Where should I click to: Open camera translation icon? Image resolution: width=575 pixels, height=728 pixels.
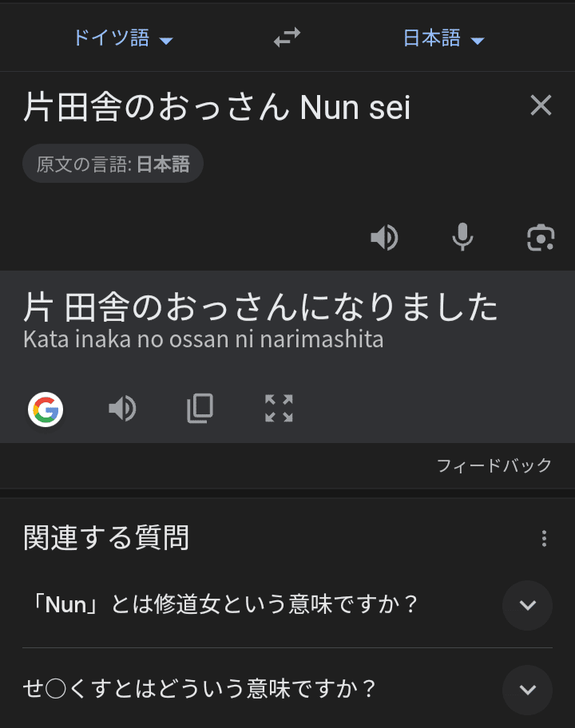(x=541, y=237)
